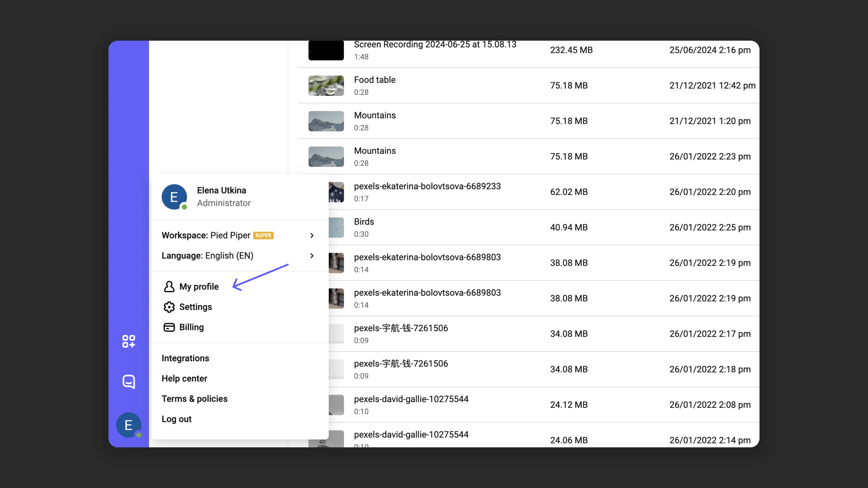Click the 232.45 MB size cell

coord(571,50)
